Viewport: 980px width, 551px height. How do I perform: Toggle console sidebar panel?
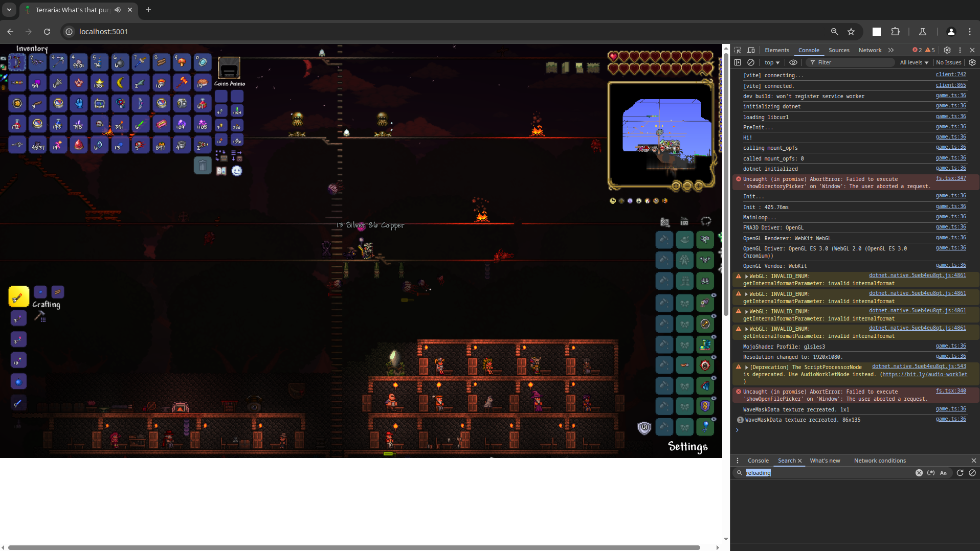coord(738,62)
